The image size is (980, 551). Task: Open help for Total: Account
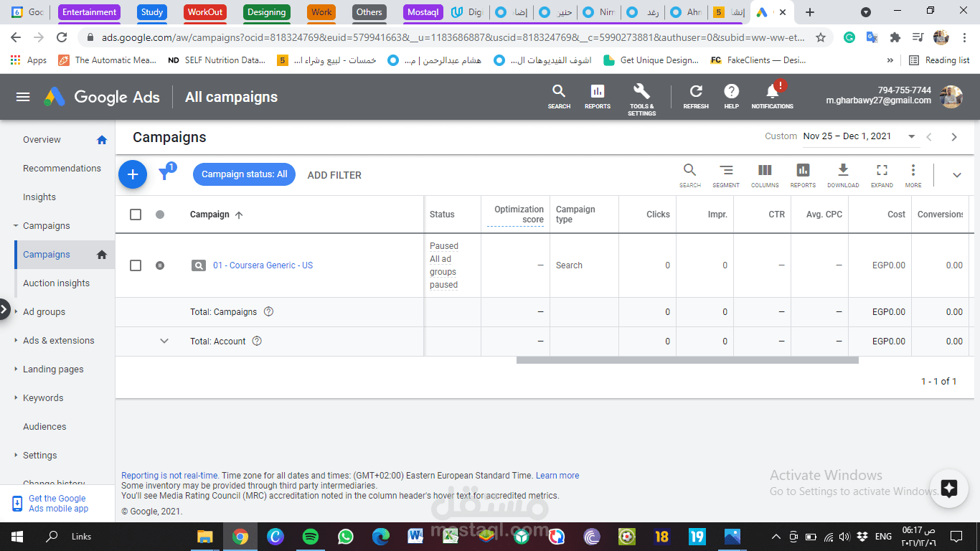tap(257, 341)
